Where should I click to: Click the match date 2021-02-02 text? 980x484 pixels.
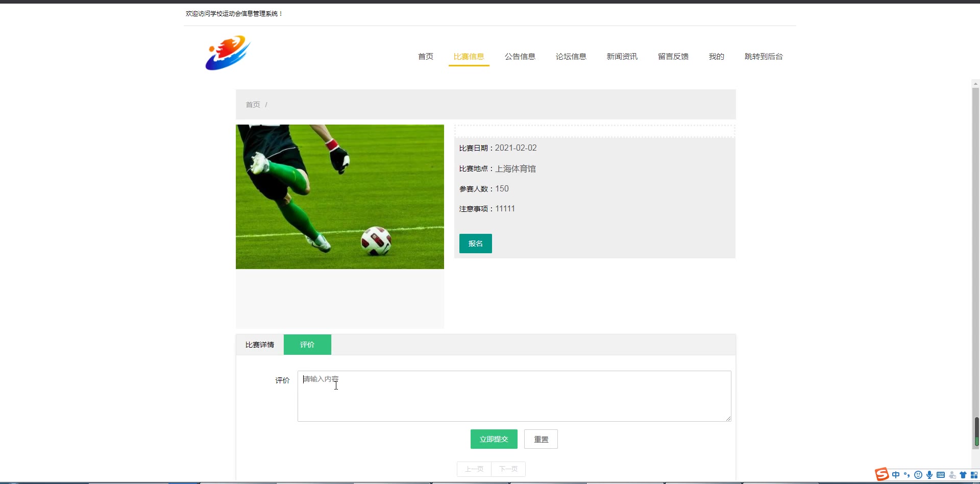pos(516,148)
